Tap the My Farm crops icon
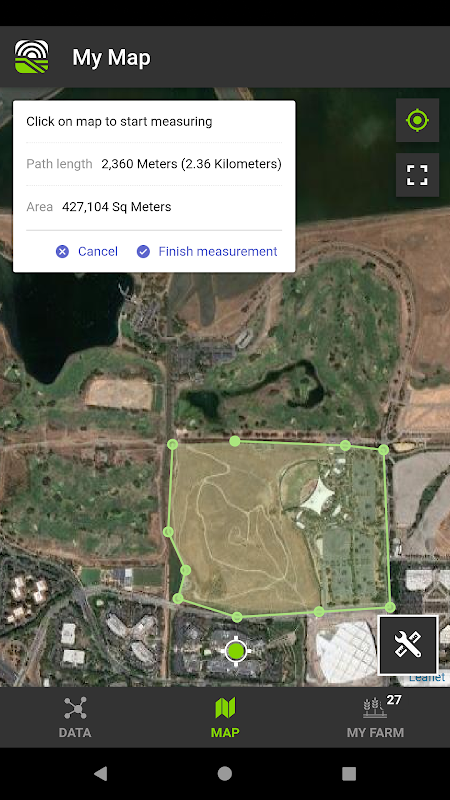 (x=375, y=708)
